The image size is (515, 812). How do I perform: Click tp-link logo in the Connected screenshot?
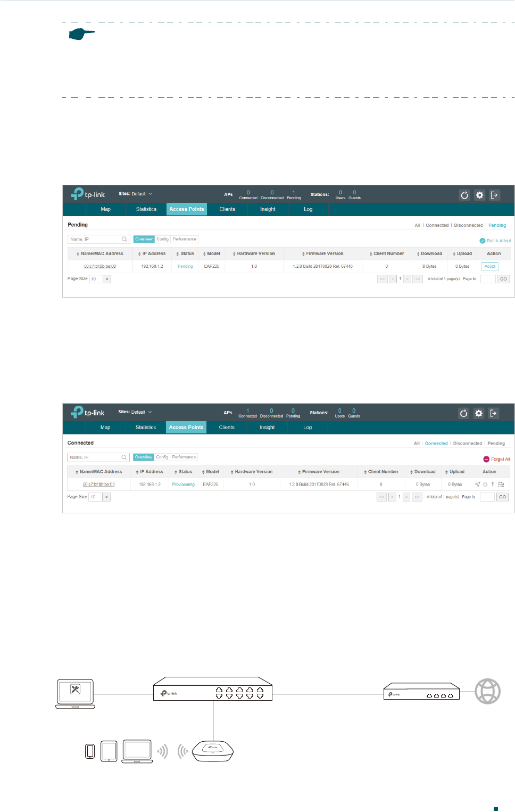(x=87, y=412)
